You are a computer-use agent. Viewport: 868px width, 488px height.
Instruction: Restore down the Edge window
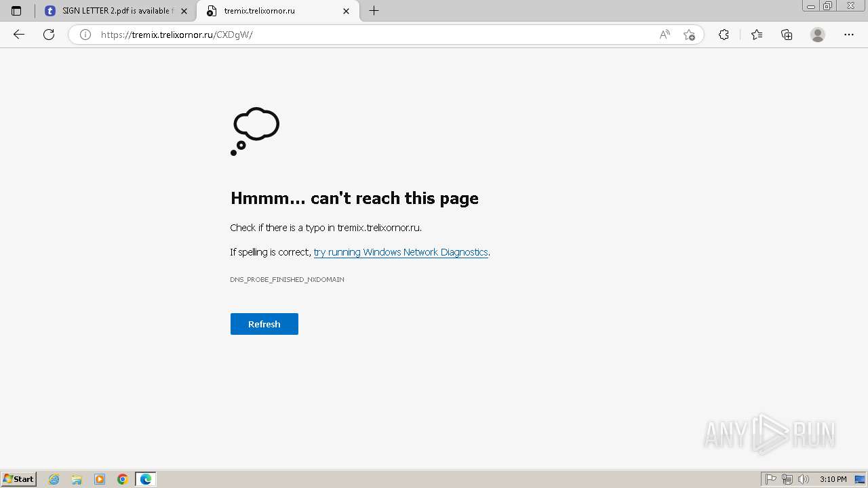coord(828,6)
